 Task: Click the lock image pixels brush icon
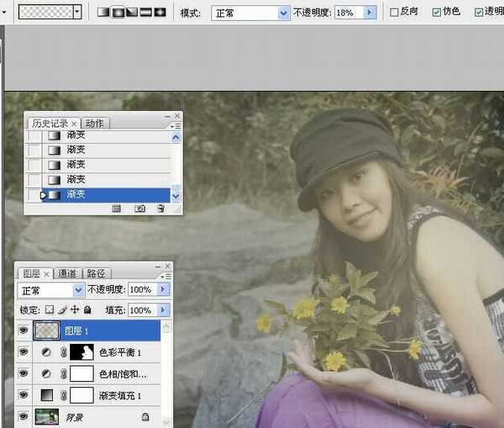(61, 309)
